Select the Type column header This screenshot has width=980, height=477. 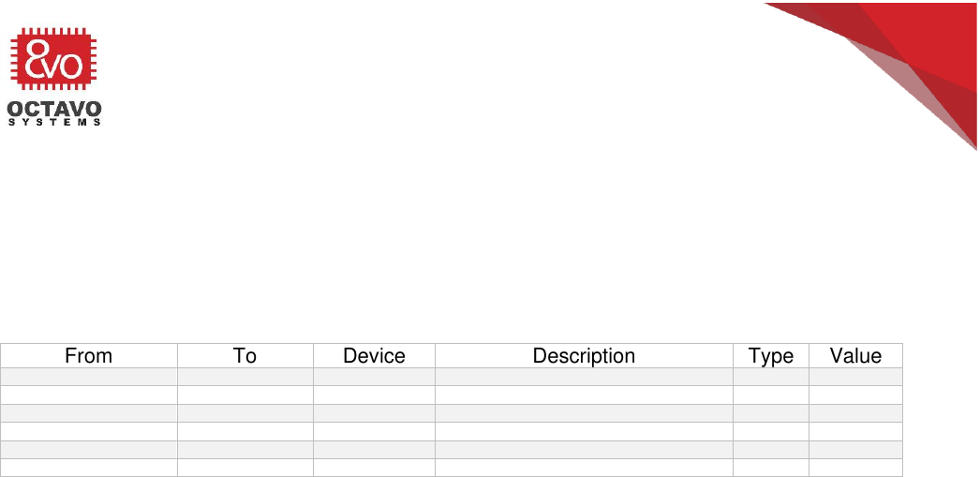pyautogui.click(x=771, y=356)
